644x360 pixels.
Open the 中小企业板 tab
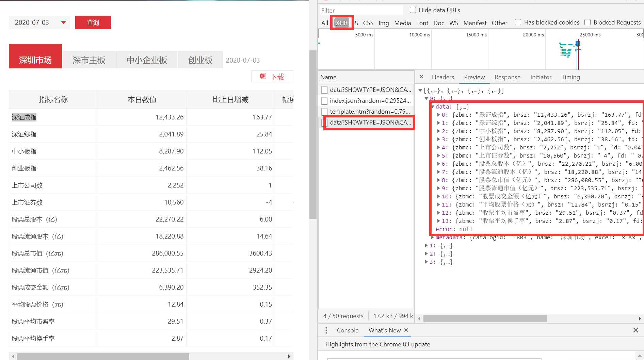point(147,60)
